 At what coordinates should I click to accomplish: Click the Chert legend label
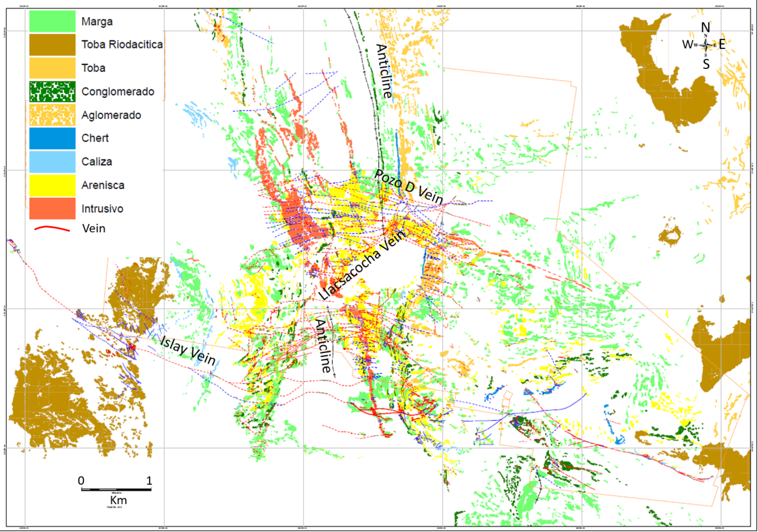click(95, 138)
